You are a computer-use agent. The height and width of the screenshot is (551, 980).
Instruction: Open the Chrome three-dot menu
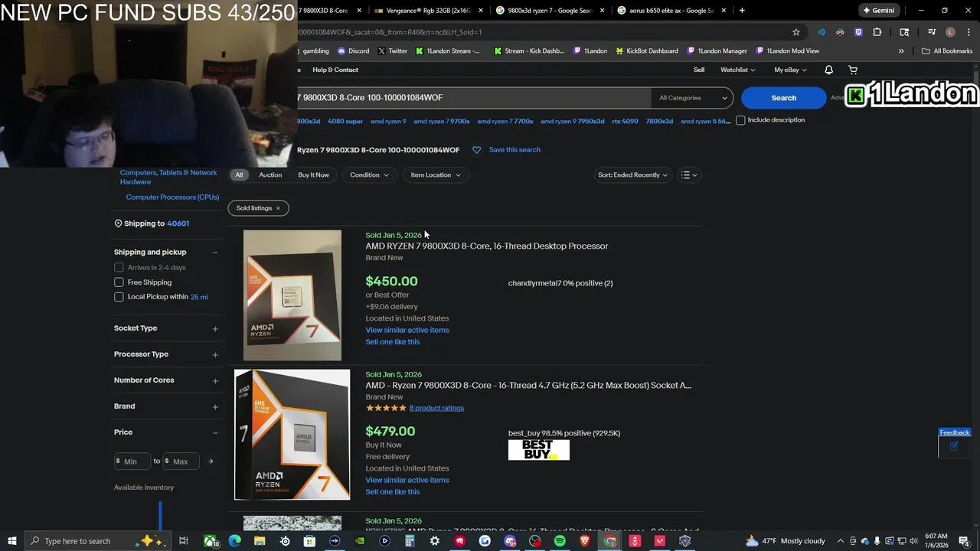(968, 32)
